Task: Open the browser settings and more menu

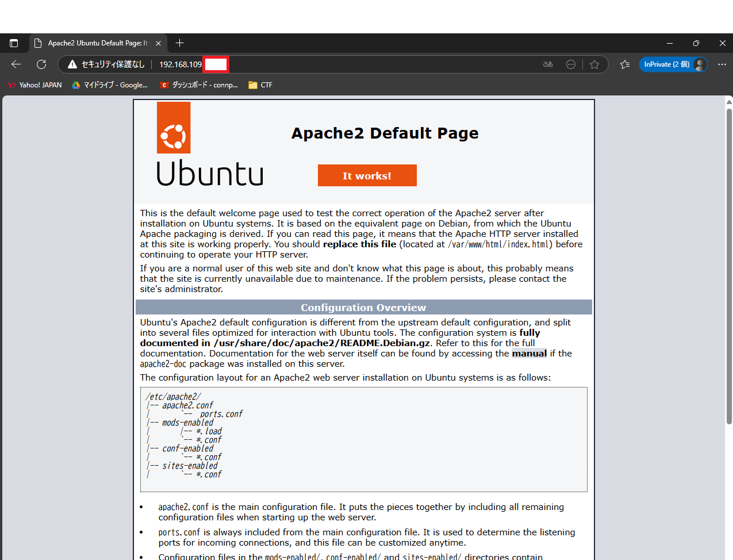Action: coord(722,64)
